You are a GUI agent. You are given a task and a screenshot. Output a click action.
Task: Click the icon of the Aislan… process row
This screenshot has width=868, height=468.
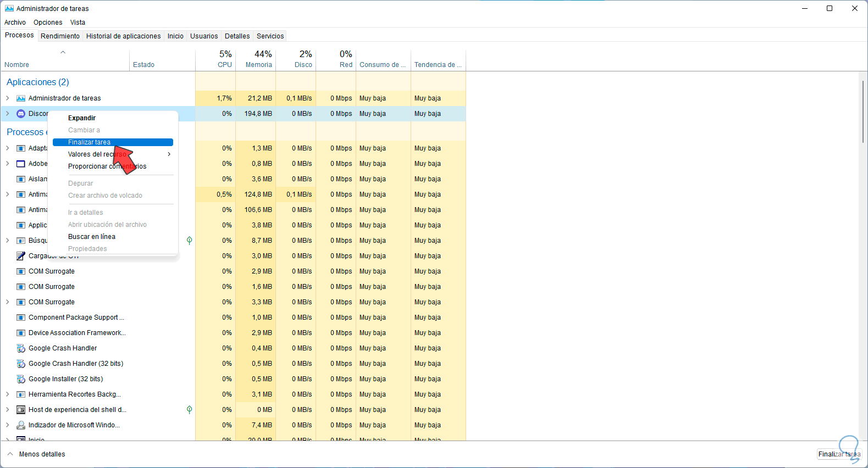21,179
